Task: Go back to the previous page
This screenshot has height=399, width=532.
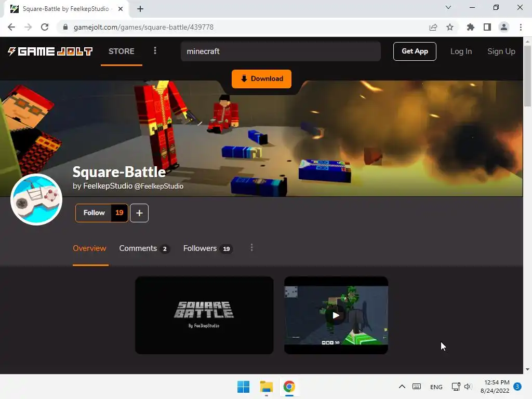Action: click(x=11, y=27)
